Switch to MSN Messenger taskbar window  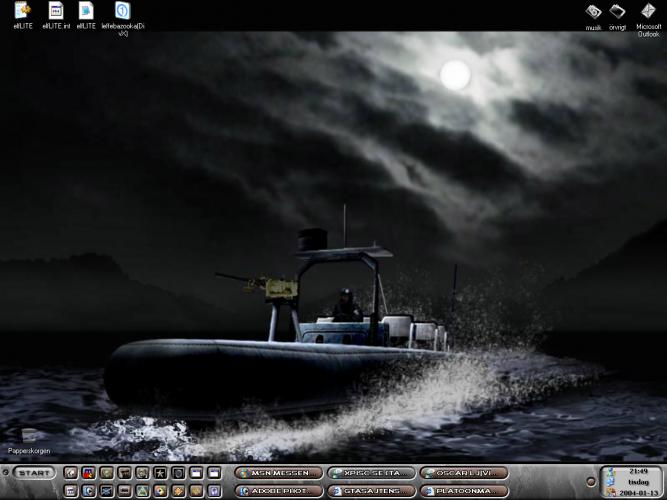tap(278, 473)
